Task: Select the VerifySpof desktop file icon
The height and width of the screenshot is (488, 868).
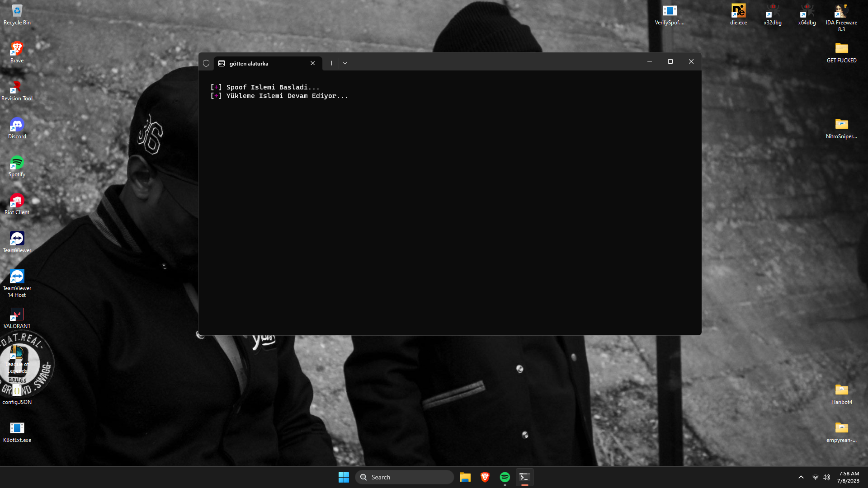Action: (670, 14)
